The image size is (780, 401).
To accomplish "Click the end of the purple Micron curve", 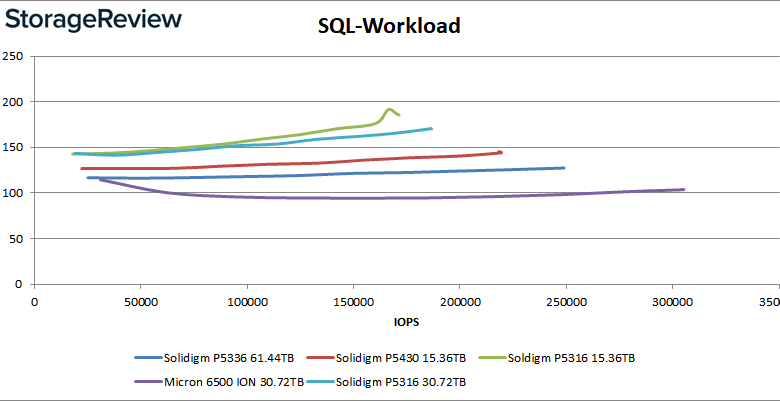I will tap(683, 189).
